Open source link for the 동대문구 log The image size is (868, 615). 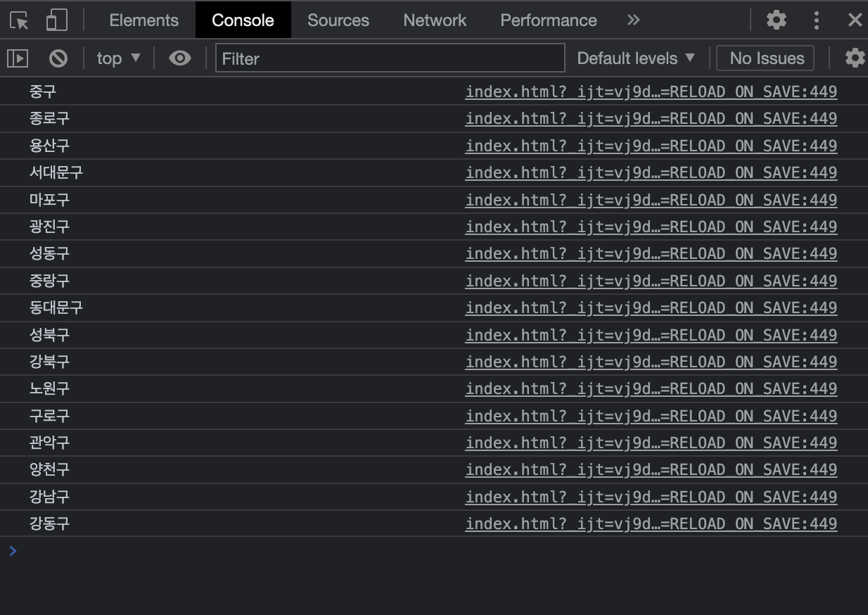pyautogui.click(x=651, y=307)
